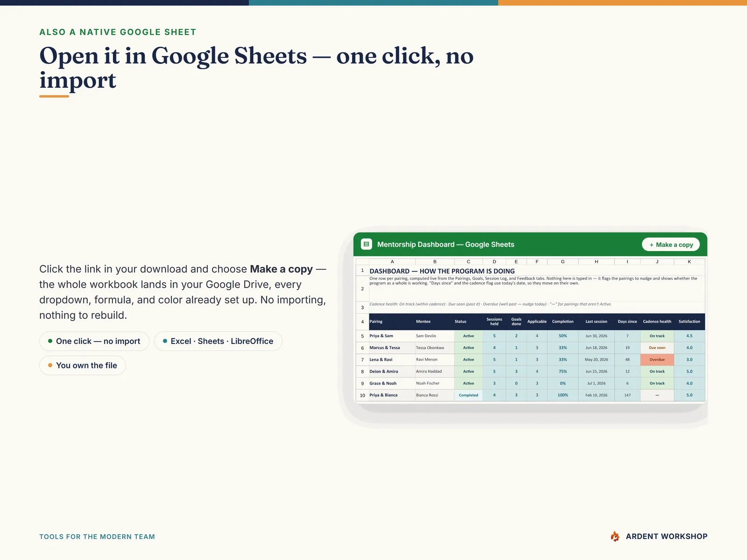Select the 'Deion & Amira' pairing cell

[392, 371]
